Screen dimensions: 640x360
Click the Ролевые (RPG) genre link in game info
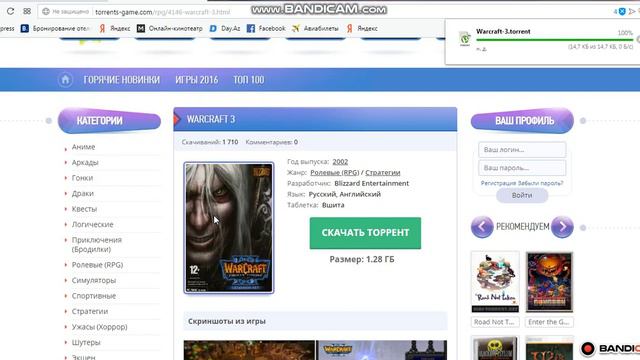[335, 172]
